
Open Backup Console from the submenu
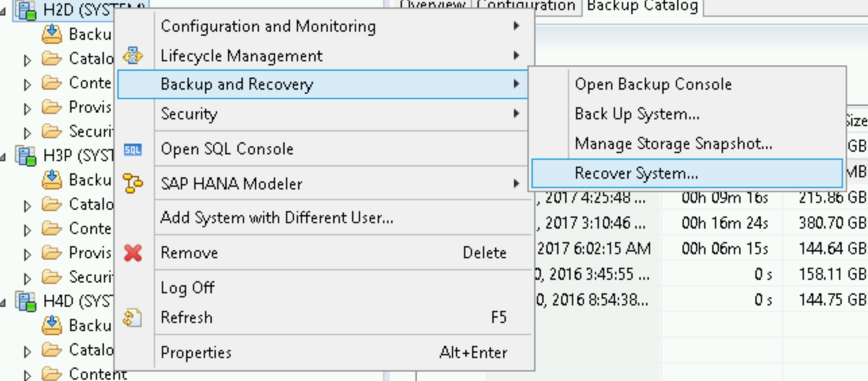tap(653, 84)
